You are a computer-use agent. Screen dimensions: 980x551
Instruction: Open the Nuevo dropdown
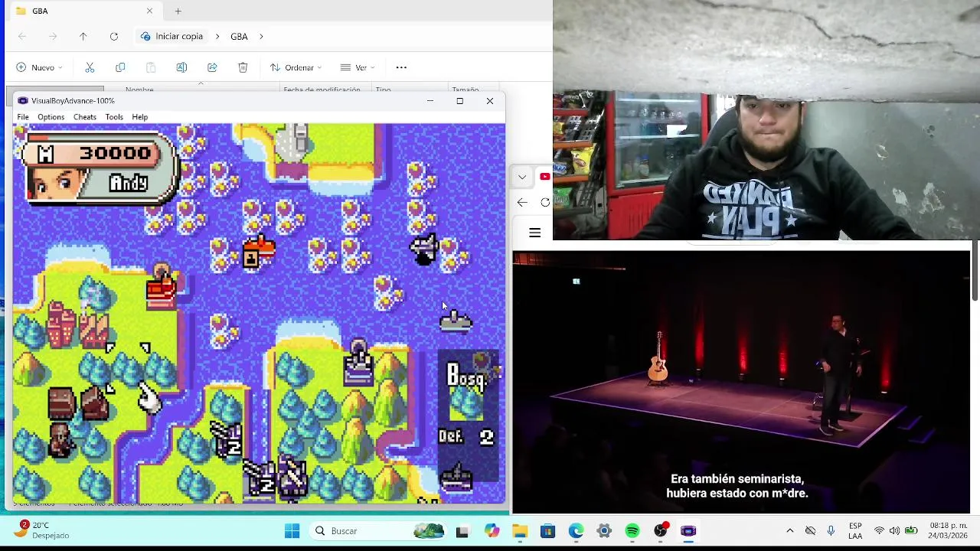40,67
